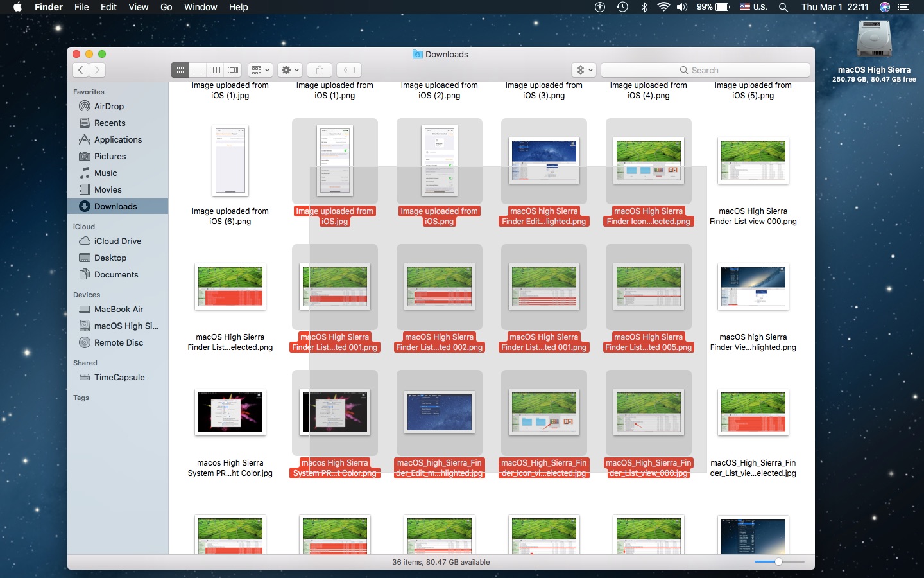Switch to list view

198,70
